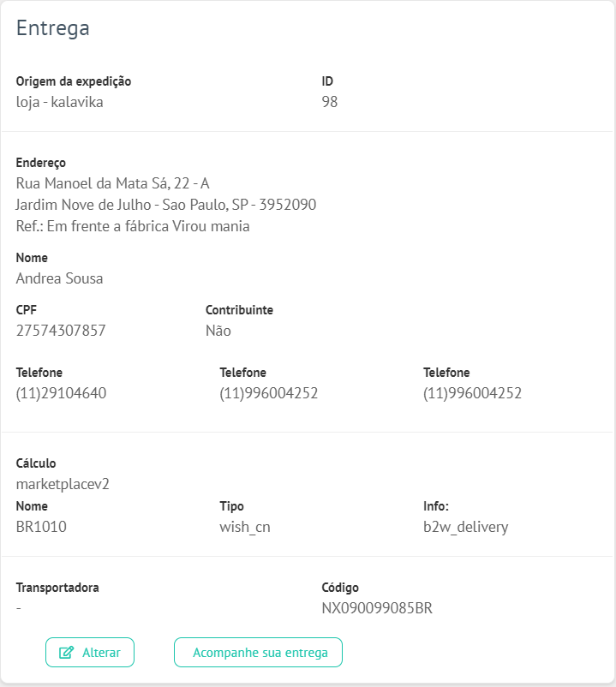Select the street address line Rua Manoel
Viewport: 616px width, 687px height.
point(112,183)
